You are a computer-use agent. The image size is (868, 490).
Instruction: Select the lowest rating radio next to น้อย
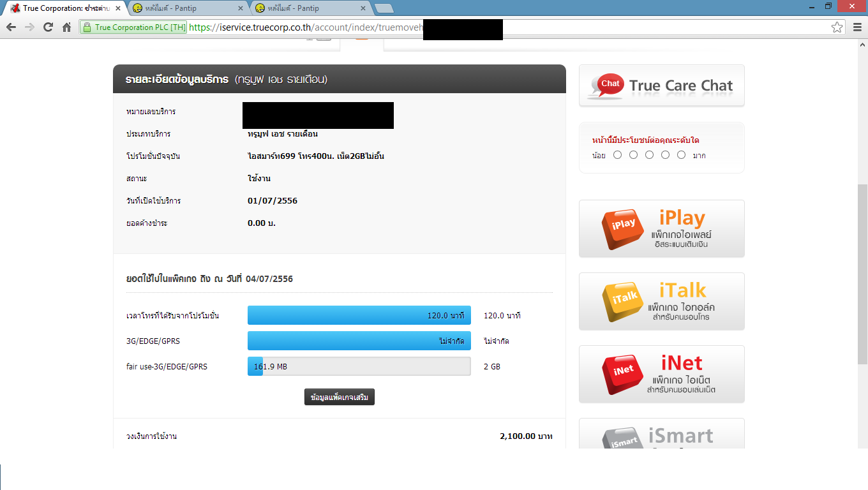pyautogui.click(x=617, y=155)
